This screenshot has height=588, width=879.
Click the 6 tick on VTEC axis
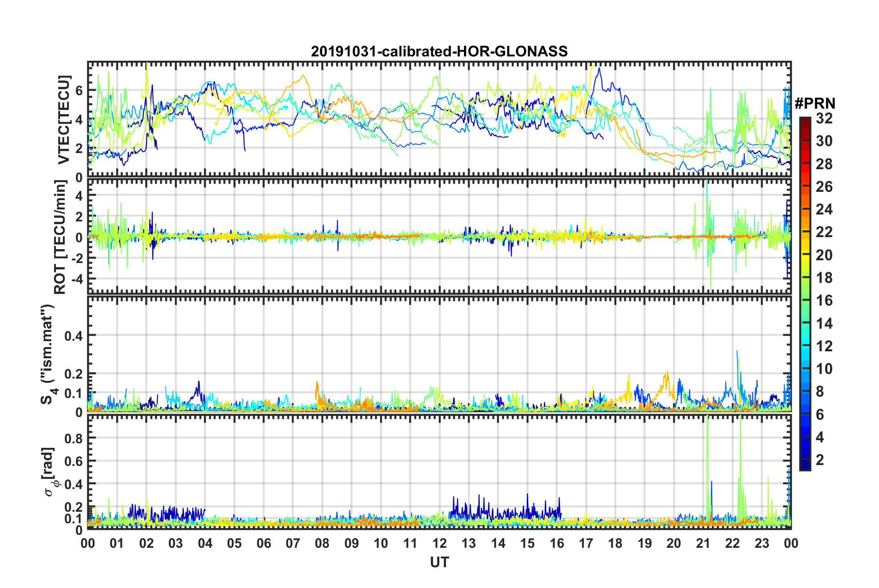tap(79, 91)
